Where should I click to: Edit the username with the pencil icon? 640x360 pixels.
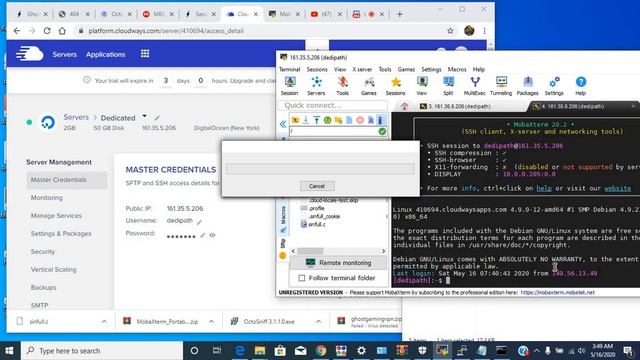(199, 222)
